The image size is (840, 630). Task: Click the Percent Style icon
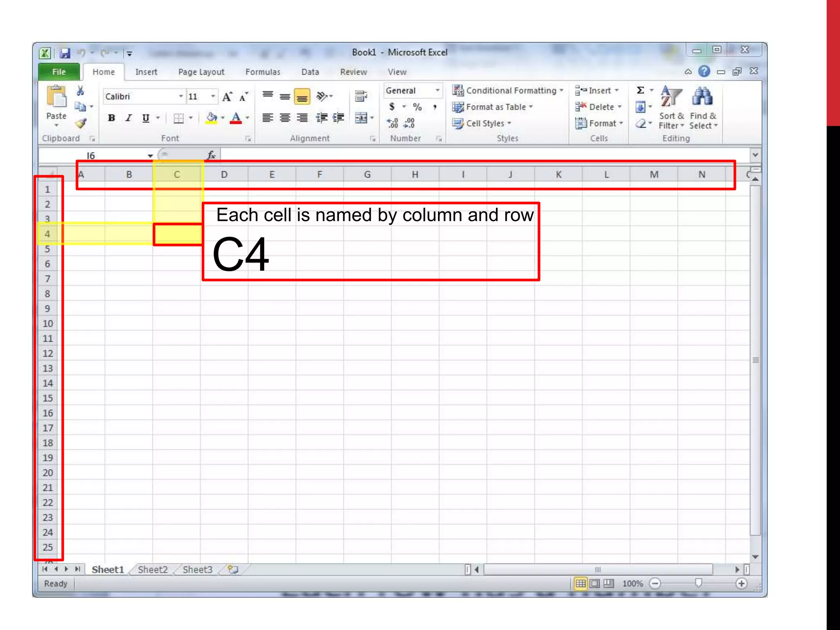tap(417, 107)
